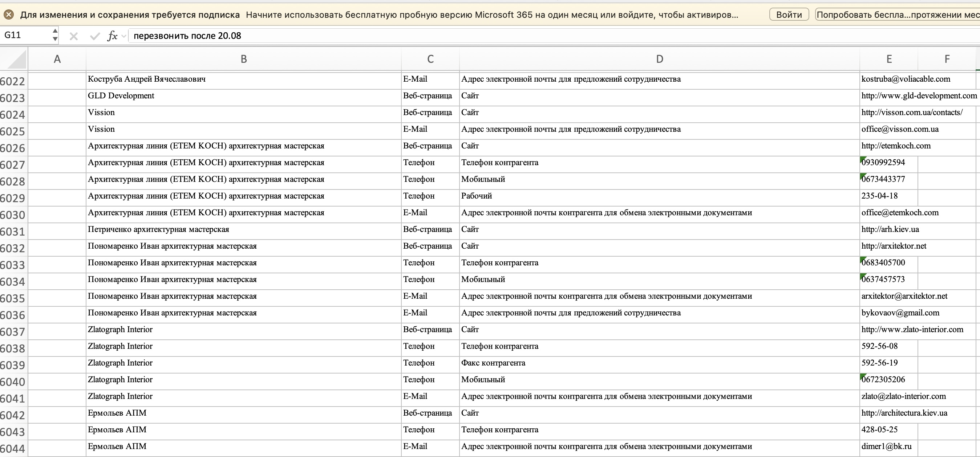980x457 pixels.
Task: Click the formula bar text field
Action: click(x=554, y=36)
